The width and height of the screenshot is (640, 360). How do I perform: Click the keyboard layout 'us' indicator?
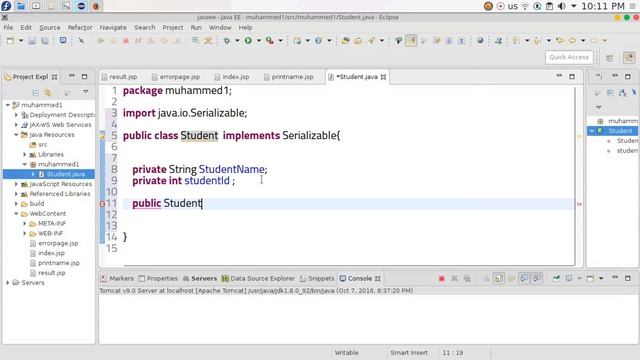point(513,6)
